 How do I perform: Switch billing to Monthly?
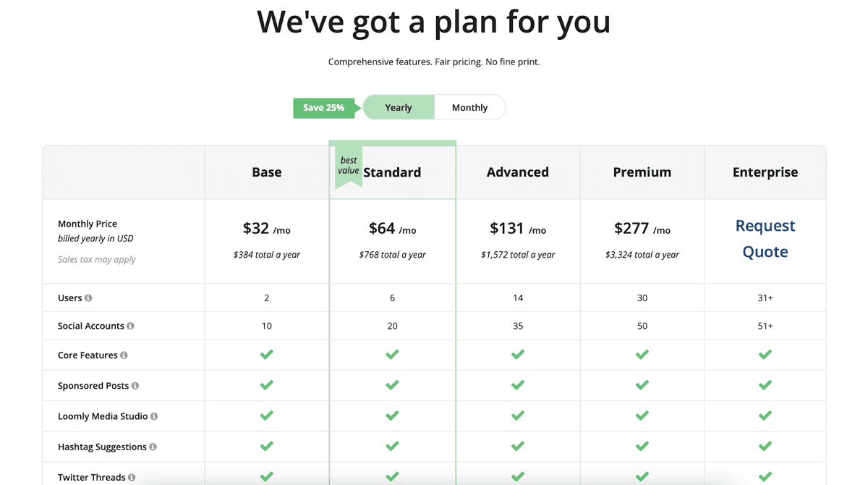469,108
